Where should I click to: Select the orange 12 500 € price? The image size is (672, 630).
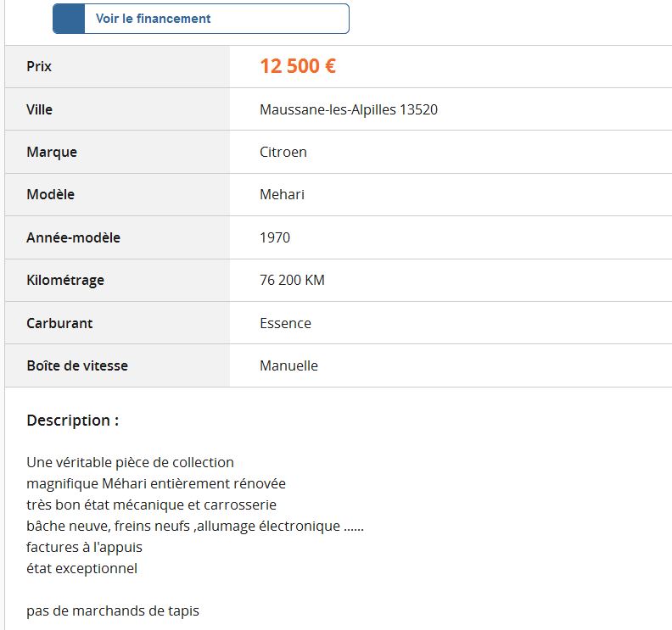298,66
